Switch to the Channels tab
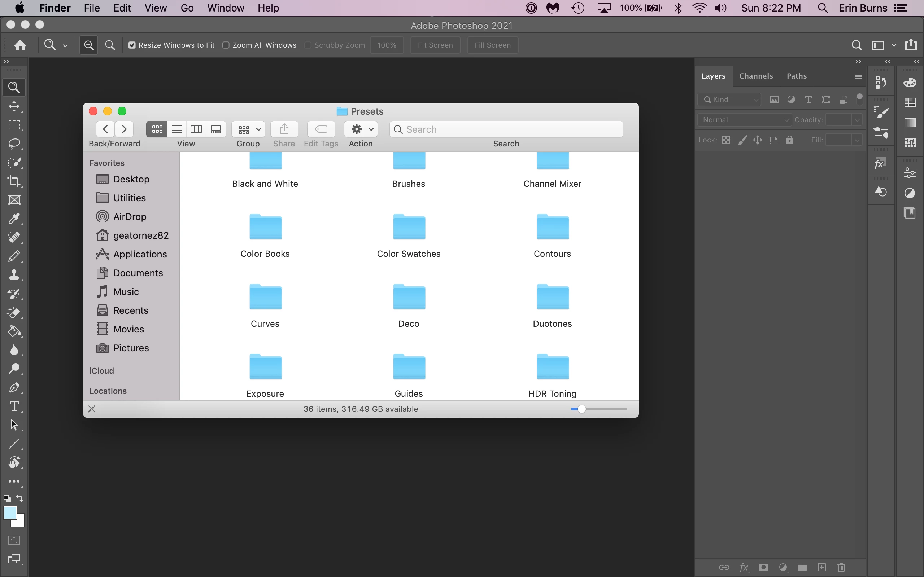 click(755, 76)
